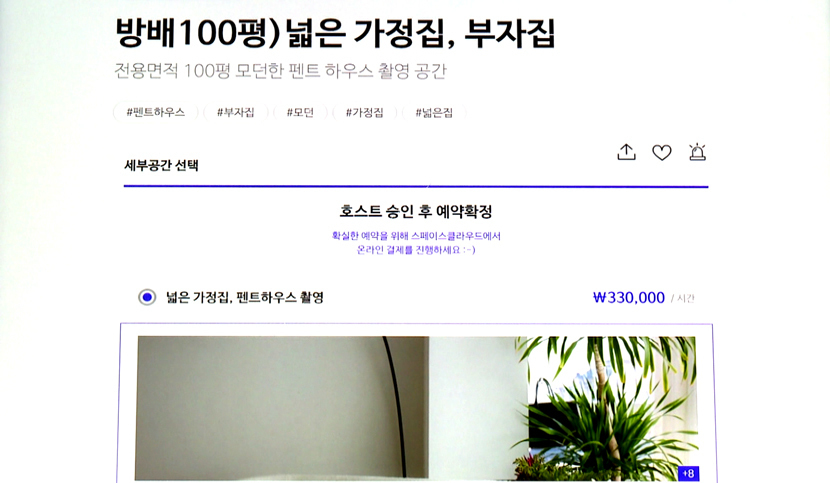Switch to the 세부공간 선택 tab
The height and width of the screenshot is (483, 830).
(161, 165)
